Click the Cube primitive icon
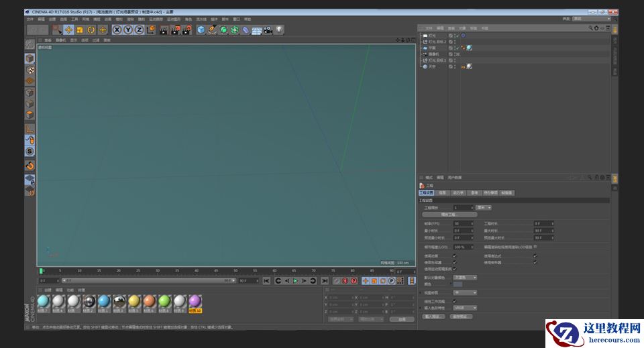This screenshot has width=644, height=348. (x=201, y=30)
